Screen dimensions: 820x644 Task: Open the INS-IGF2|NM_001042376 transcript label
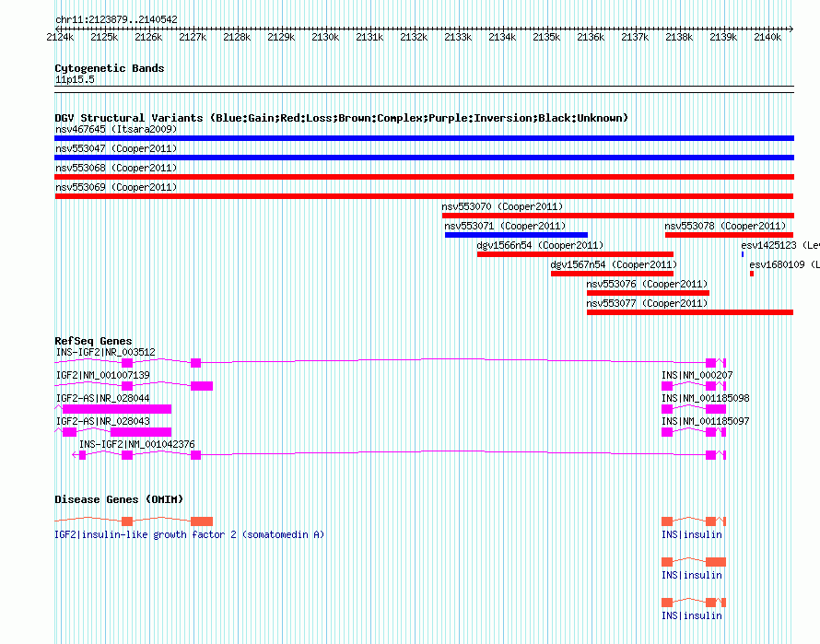pos(137,444)
